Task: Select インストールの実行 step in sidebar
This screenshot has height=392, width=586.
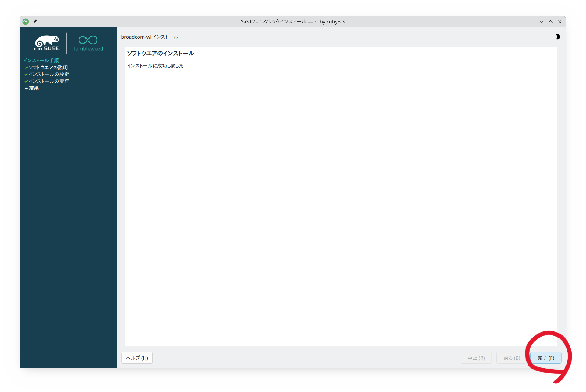Action: click(x=49, y=81)
